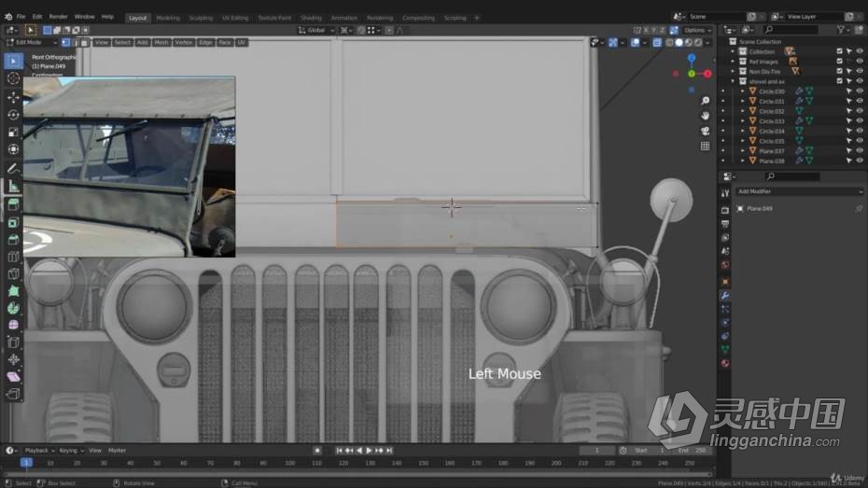The height and width of the screenshot is (488, 868).
Task: Jump to the timeline start frame
Action: 340,451
